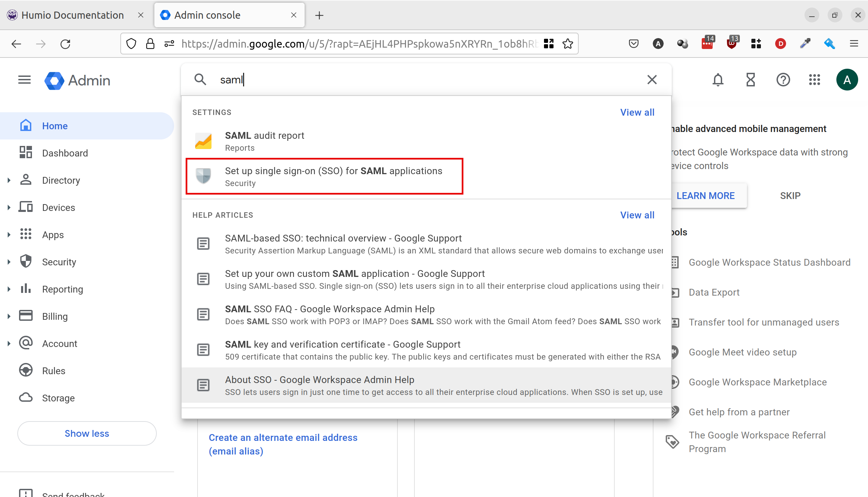Open the Google apps grid
868x497 pixels.
[815, 80]
